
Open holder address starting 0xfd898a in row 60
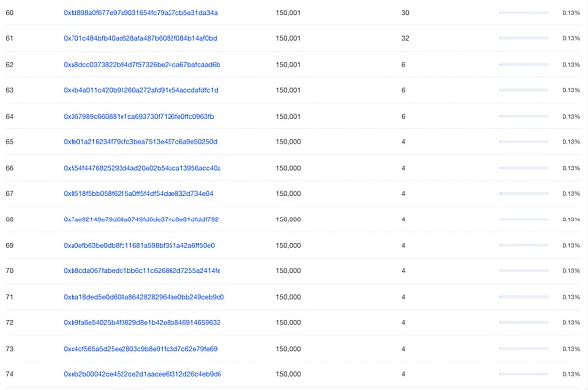tap(140, 13)
